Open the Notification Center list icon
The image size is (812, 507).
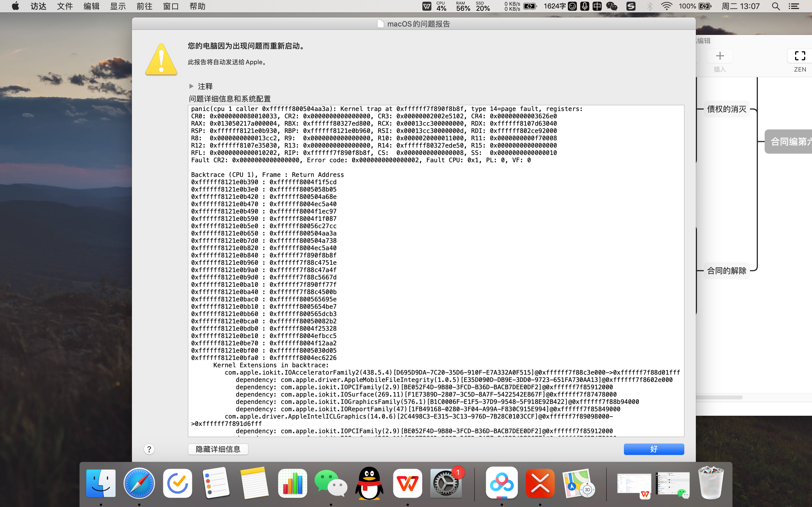click(x=794, y=6)
